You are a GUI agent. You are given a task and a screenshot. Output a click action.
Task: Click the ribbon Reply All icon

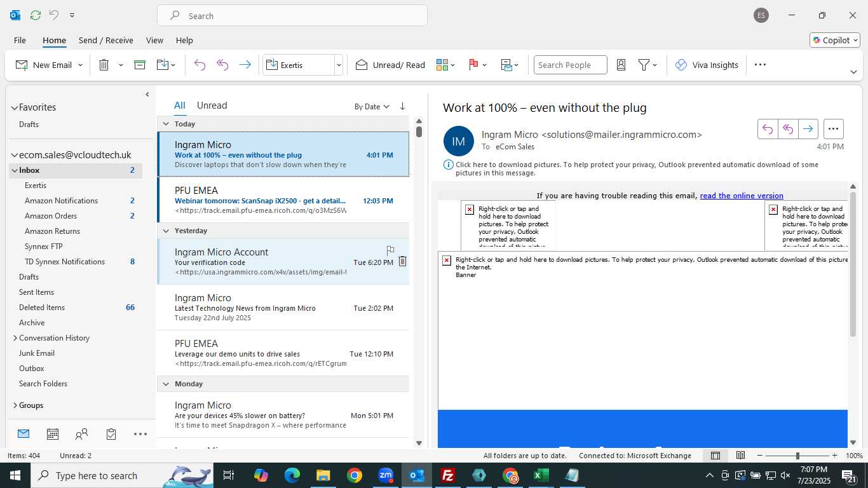pos(222,65)
